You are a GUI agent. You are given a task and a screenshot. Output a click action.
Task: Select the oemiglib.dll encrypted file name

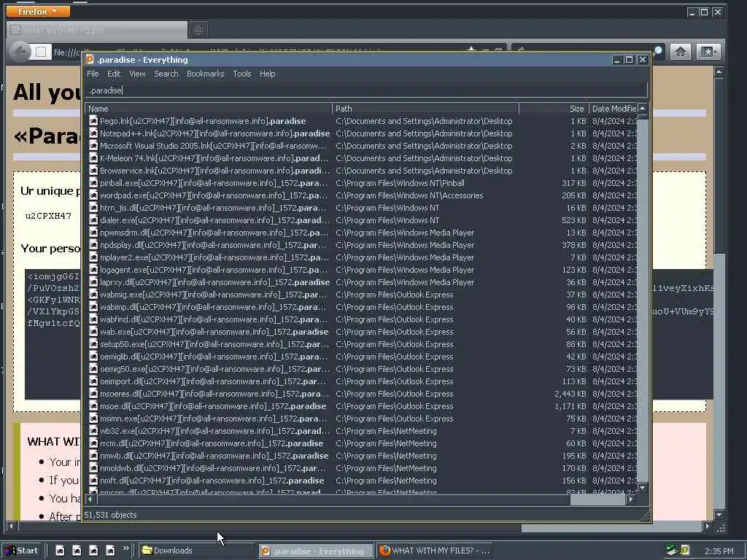[x=214, y=356]
